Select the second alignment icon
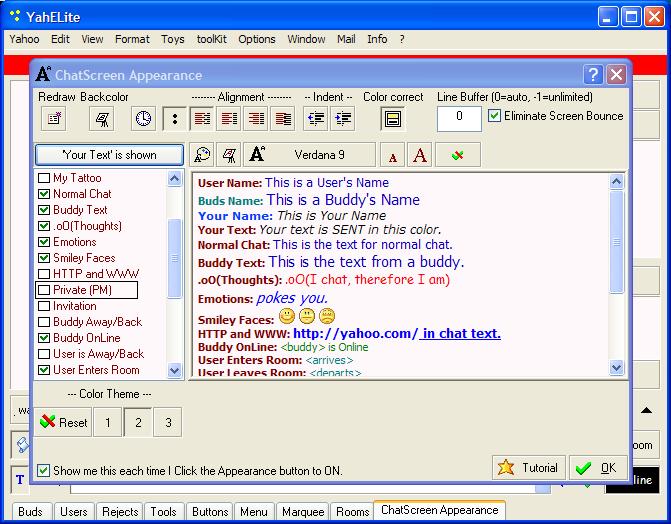The width and height of the screenshot is (671, 524). 229,118
